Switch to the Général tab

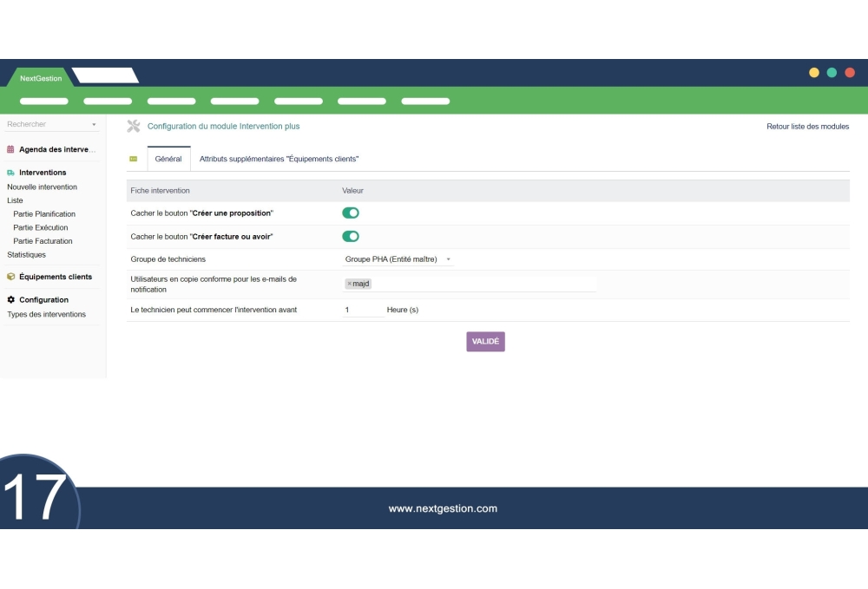pos(168,160)
